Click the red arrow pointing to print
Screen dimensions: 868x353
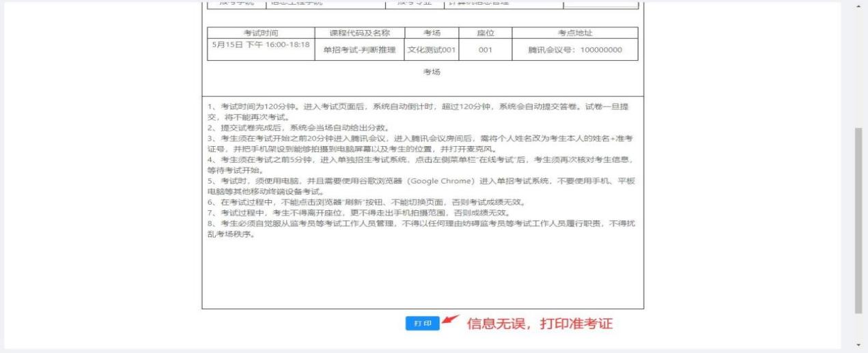coord(450,320)
